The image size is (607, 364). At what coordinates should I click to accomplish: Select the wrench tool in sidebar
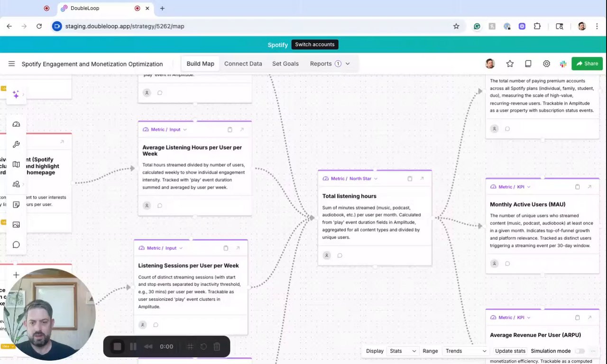click(x=16, y=145)
